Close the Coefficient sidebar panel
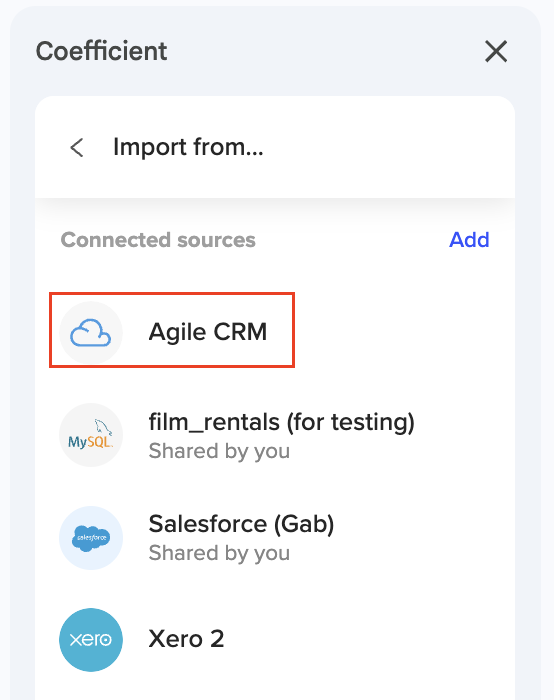Screen dimensions: 554x700 point(496,51)
